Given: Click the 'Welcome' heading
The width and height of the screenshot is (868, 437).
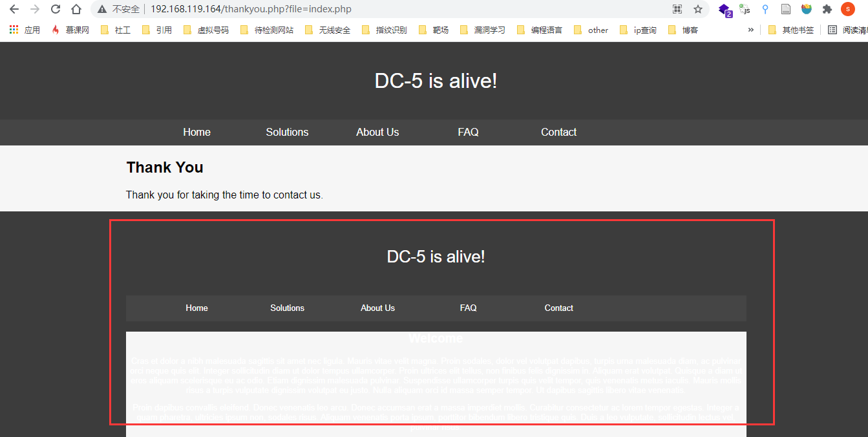Looking at the screenshot, I should pyautogui.click(x=436, y=338).
